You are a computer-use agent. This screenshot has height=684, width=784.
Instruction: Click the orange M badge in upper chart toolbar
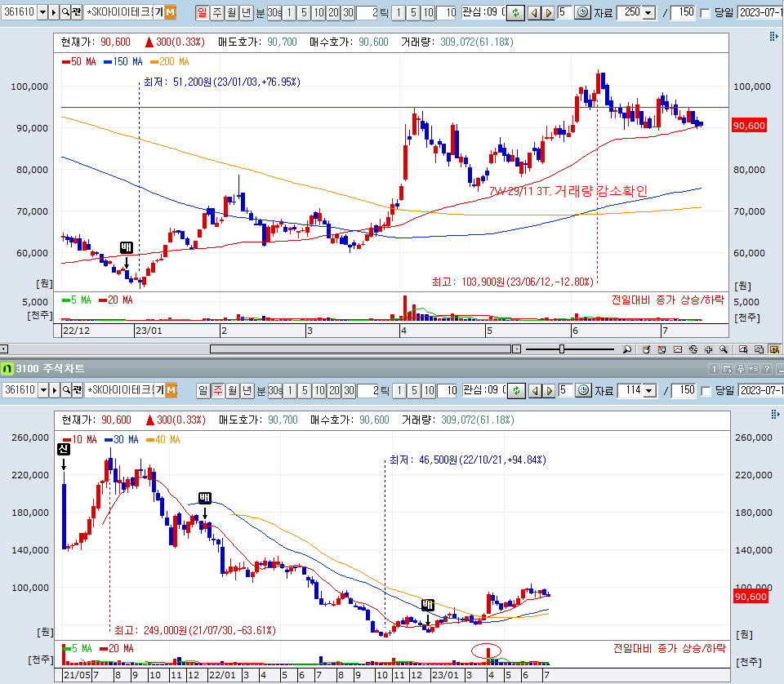click(171, 12)
